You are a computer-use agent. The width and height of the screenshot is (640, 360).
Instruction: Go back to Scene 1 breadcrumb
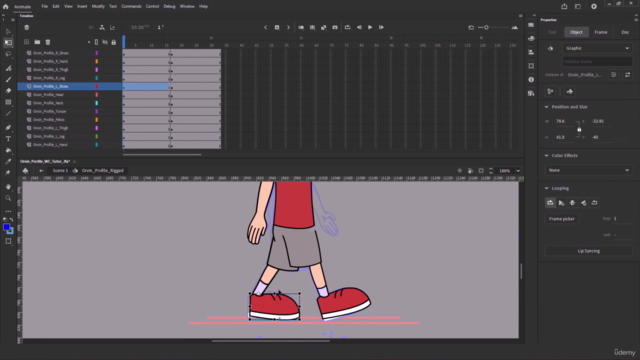coord(60,171)
